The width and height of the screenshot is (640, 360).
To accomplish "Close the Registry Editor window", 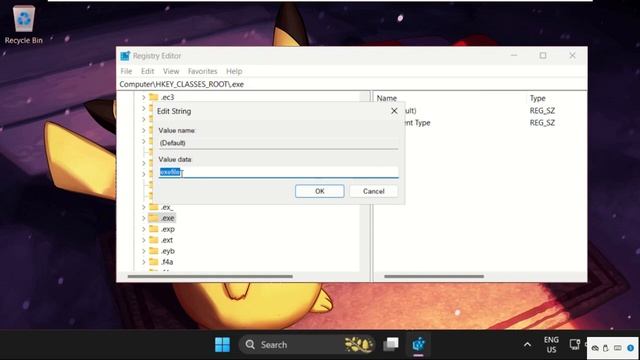I will point(572,56).
